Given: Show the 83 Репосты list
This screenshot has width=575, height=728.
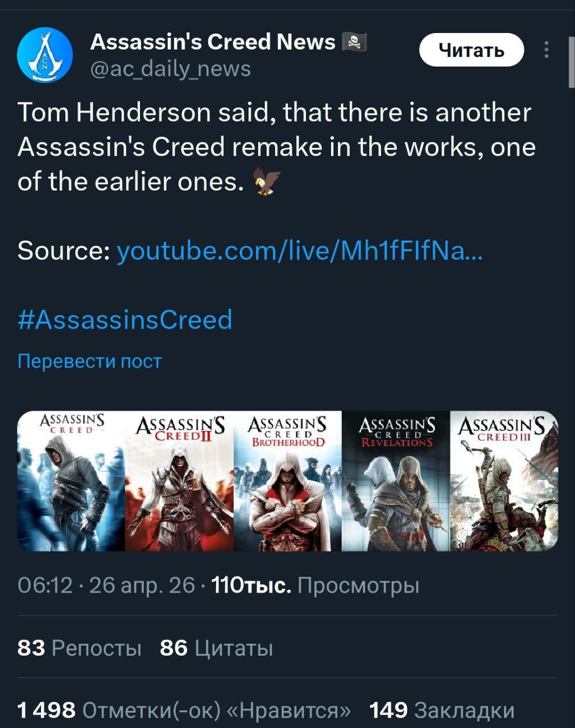Looking at the screenshot, I should click(x=79, y=647).
